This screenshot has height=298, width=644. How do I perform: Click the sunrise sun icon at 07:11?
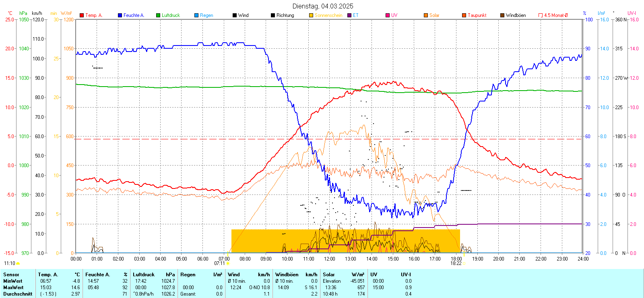228,264
